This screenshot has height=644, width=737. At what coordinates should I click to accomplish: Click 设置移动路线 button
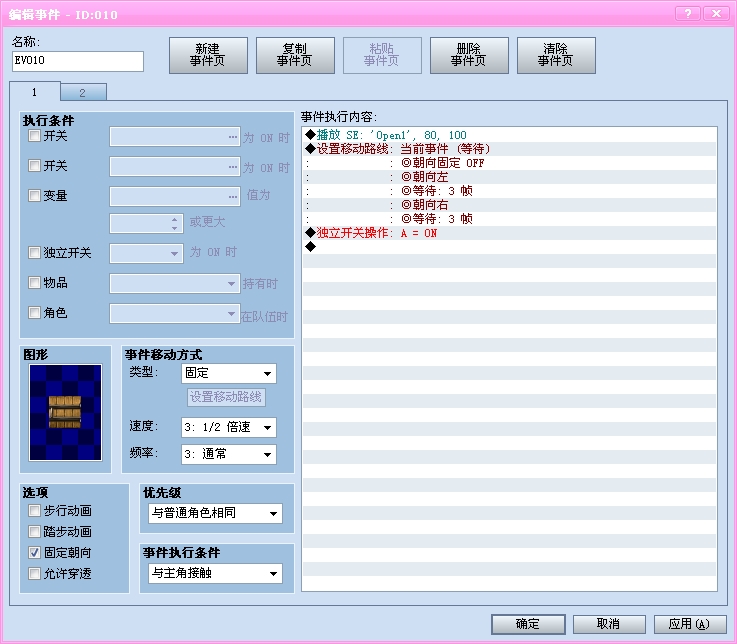[226, 397]
